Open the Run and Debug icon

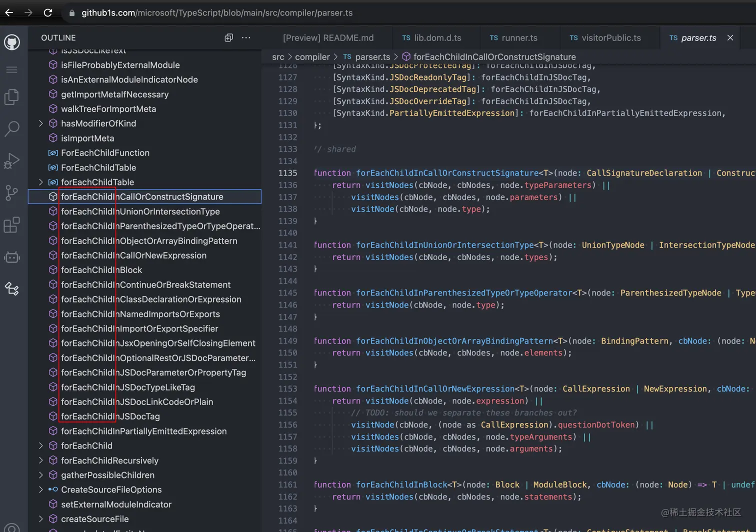point(11,161)
